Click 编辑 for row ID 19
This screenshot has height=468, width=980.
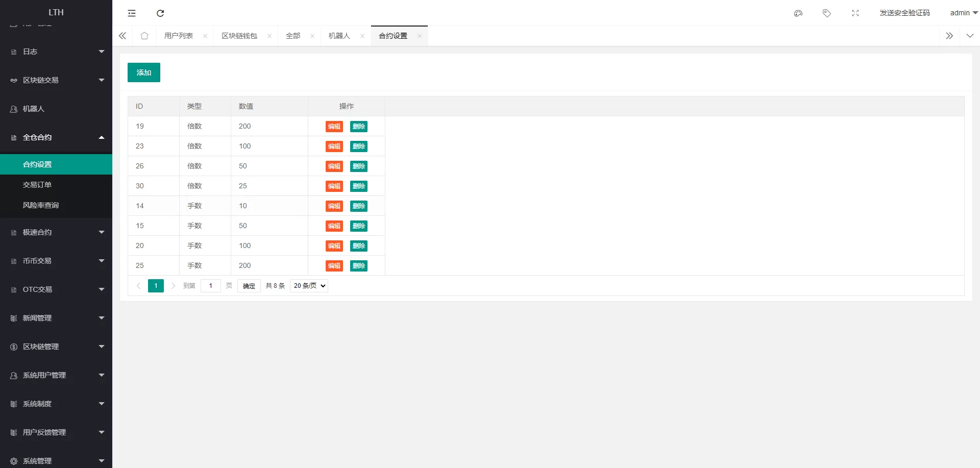point(334,127)
